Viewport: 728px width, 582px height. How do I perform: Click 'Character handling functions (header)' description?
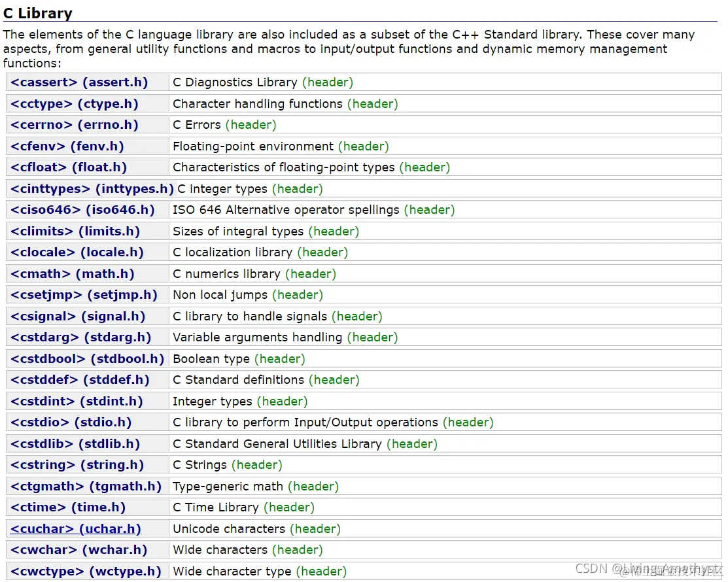[x=286, y=103]
